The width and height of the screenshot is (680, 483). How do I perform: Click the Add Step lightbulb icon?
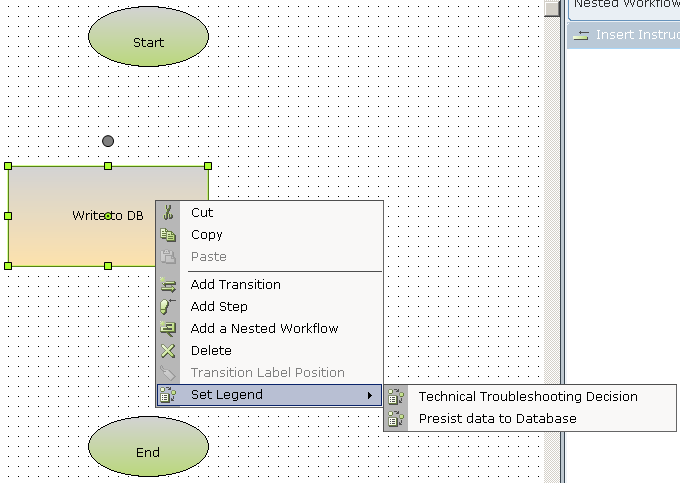tap(168, 307)
